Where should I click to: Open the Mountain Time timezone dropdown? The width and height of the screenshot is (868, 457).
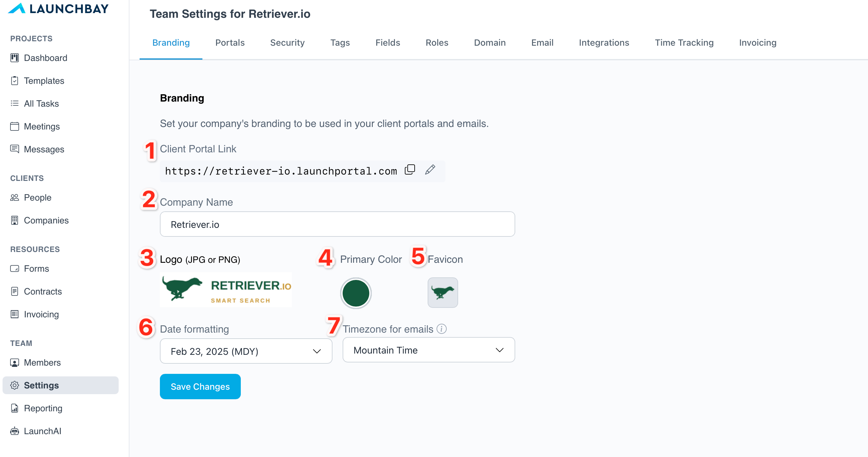[x=429, y=350]
